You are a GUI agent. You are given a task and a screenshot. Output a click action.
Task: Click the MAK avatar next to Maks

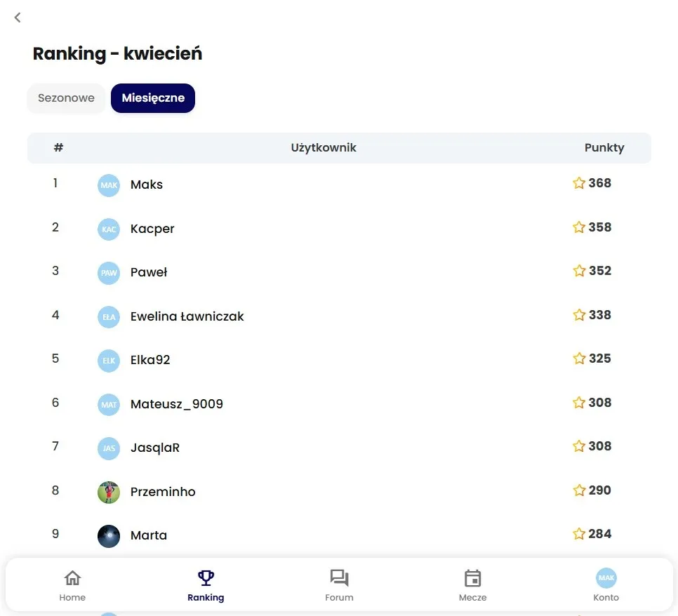[109, 185]
